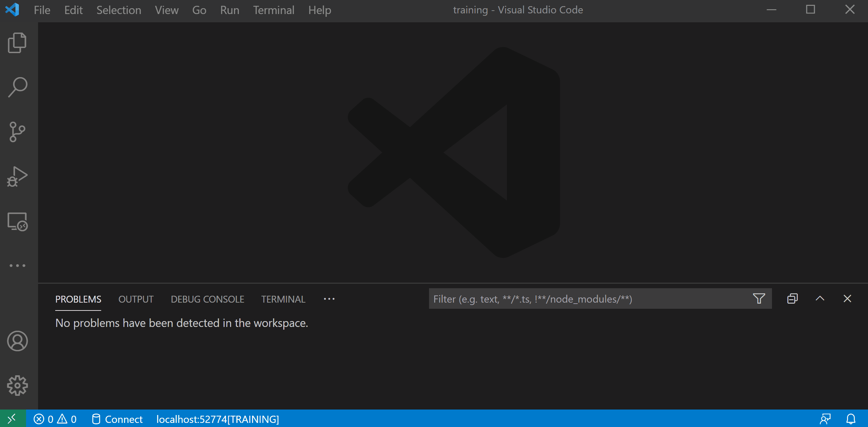This screenshot has height=427, width=868.
Task: Open the Run and Debug view
Action: click(17, 176)
